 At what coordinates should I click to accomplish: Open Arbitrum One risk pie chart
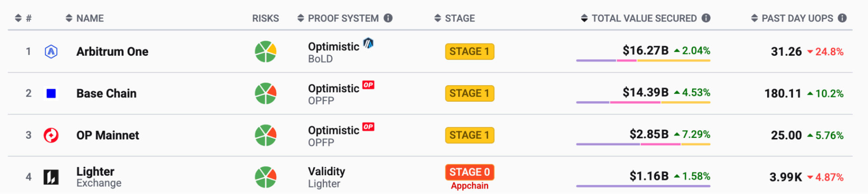pyautogui.click(x=265, y=52)
